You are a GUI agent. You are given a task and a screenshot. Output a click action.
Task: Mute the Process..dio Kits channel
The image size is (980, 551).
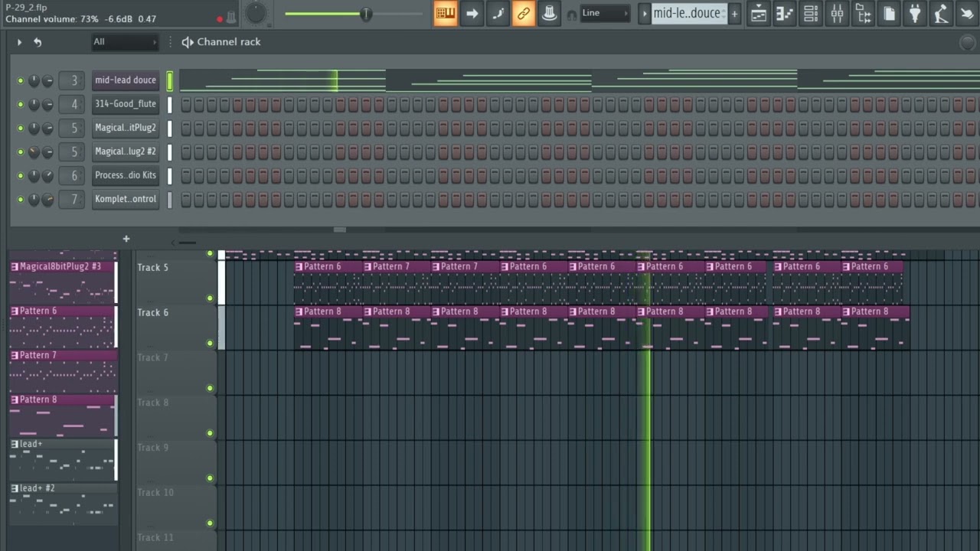(x=21, y=175)
